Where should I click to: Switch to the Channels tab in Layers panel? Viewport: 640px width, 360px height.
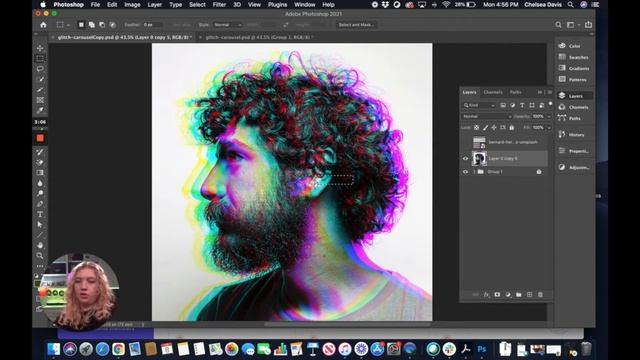click(493, 92)
